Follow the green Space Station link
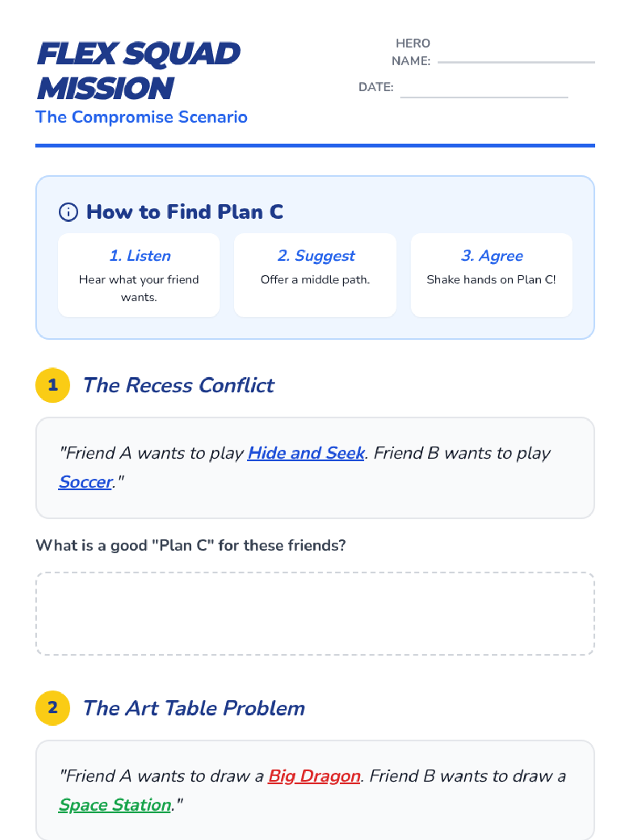The width and height of the screenshot is (630, 840). (115, 805)
